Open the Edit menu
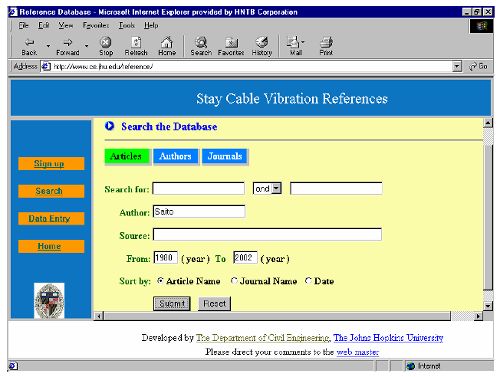Screen dimensions: 500x377 44,25
